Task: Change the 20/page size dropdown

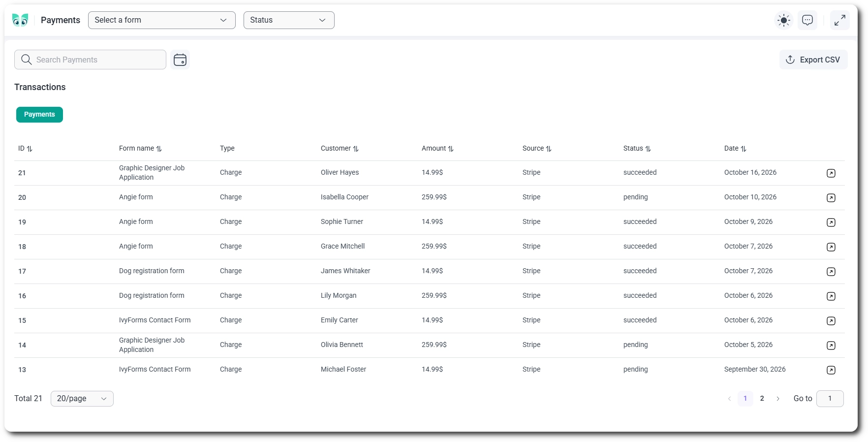Action: click(82, 399)
